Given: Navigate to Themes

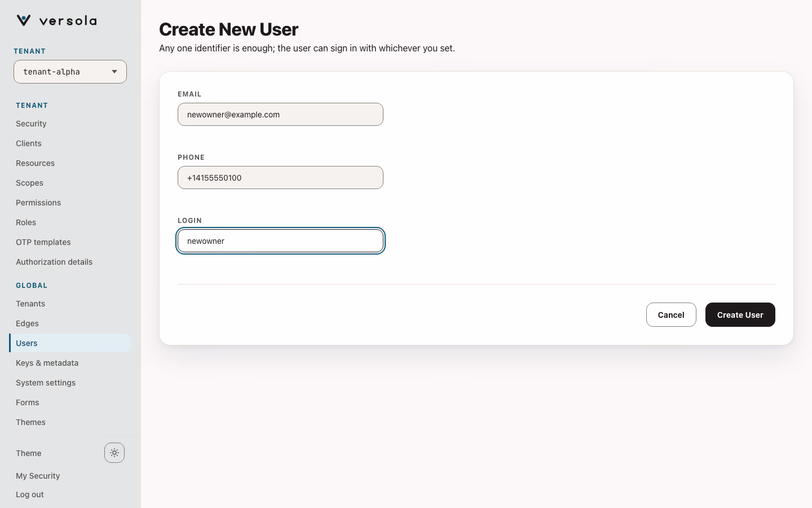Looking at the screenshot, I should pos(30,422).
